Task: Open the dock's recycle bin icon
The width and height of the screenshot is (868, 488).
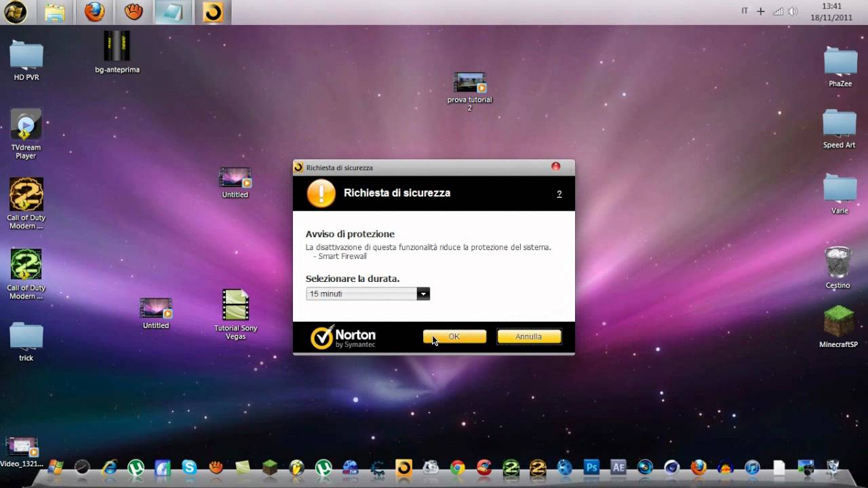Action: click(x=832, y=467)
